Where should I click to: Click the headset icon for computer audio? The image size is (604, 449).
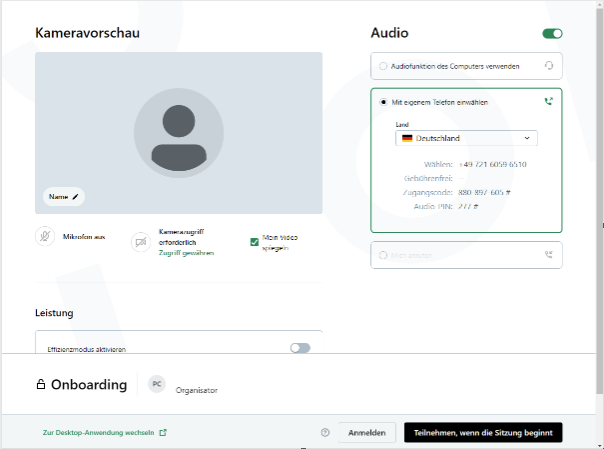548,66
